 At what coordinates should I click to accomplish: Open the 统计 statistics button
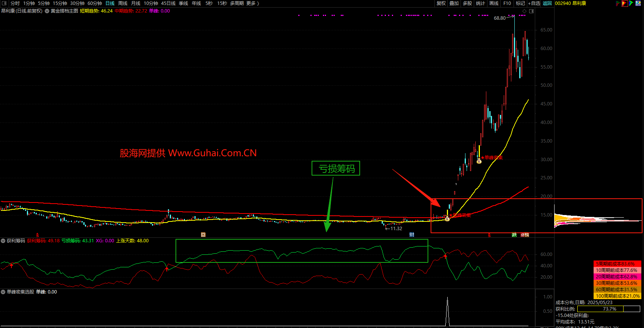481,3
